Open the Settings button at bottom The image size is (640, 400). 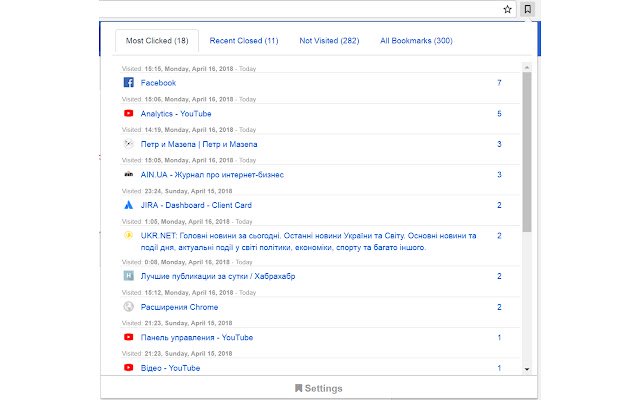pyautogui.click(x=319, y=388)
